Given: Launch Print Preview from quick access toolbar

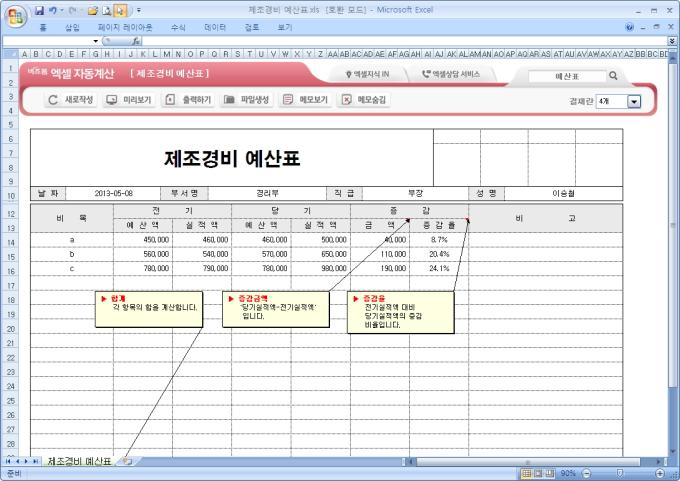Looking at the screenshot, I should pyautogui.click(x=106, y=10).
